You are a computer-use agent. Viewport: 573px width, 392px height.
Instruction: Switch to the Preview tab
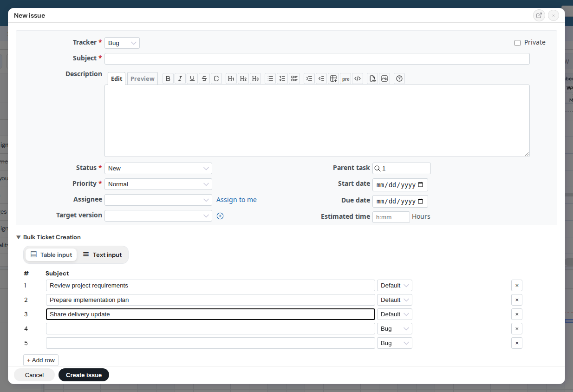[143, 78]
